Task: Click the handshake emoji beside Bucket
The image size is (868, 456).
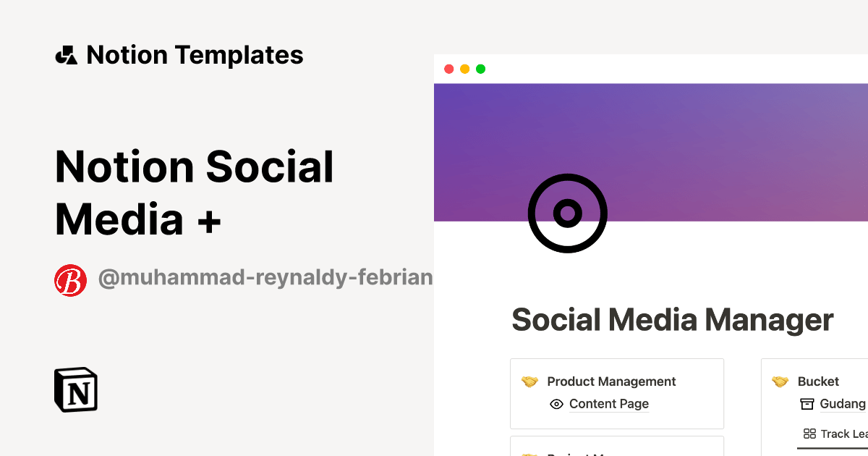Action: point(780,381)
